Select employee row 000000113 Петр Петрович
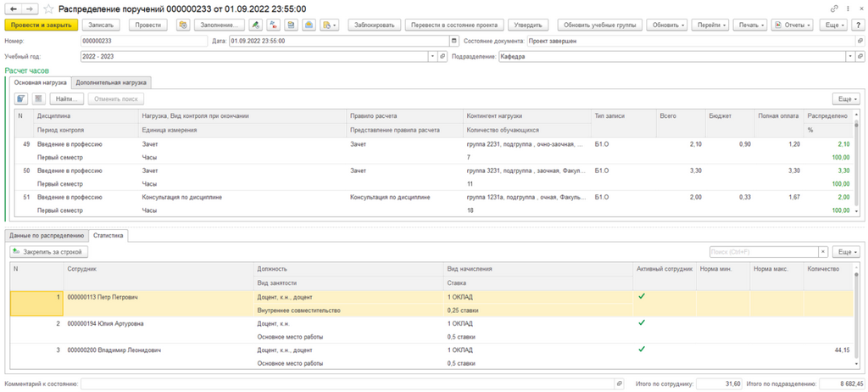This screenshot has height=392, width=868. (x=433, y=303)
